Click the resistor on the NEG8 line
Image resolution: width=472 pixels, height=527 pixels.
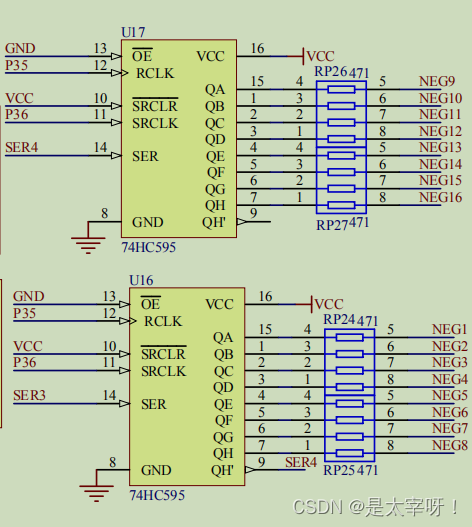(350, 453)
